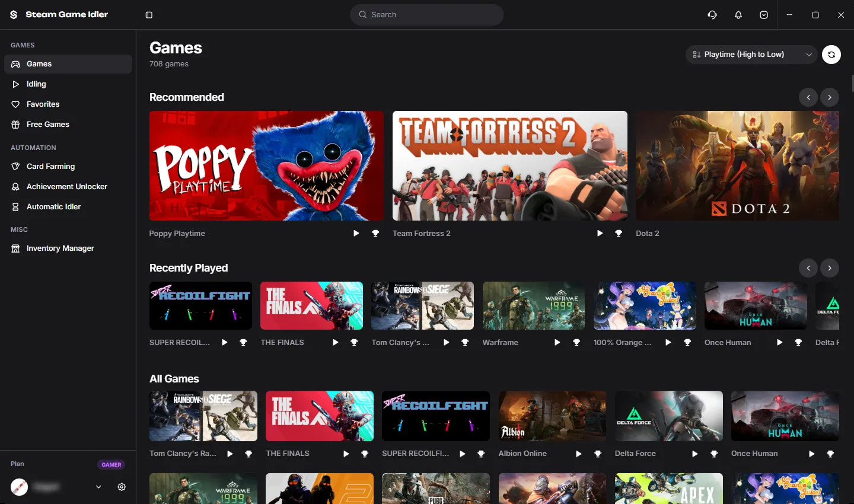Idle Delta Force in All Games
Viewport: 854px width, 504px height.
[694, 454]
